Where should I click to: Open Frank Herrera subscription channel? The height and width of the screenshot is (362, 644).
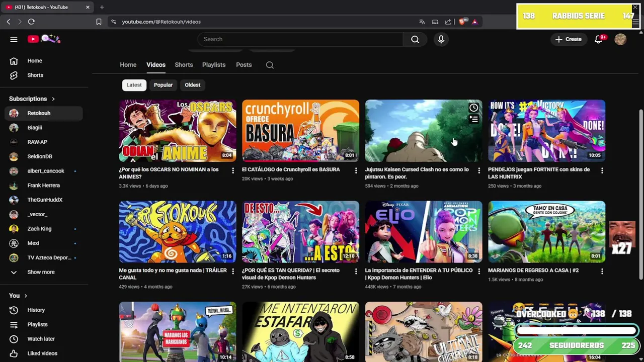[44, 186]
